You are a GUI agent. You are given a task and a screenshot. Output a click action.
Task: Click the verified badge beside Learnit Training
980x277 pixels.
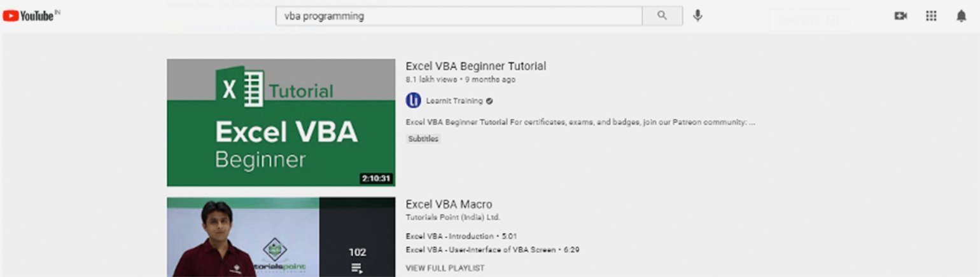(489, 100)
